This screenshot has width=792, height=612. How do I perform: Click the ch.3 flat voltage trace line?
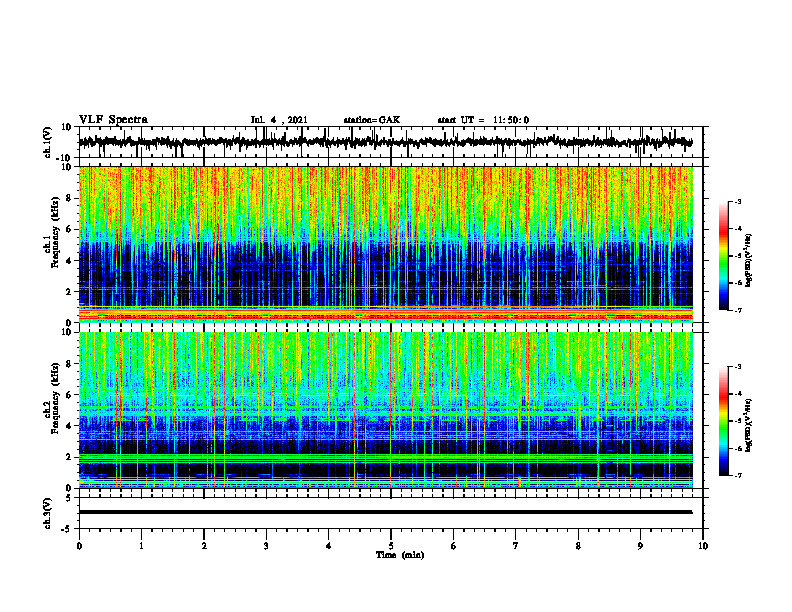pyautogui.click(x=385, y=512)
